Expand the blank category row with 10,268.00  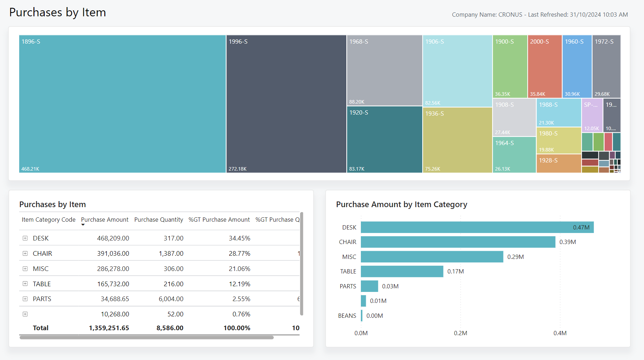[25, 314]
